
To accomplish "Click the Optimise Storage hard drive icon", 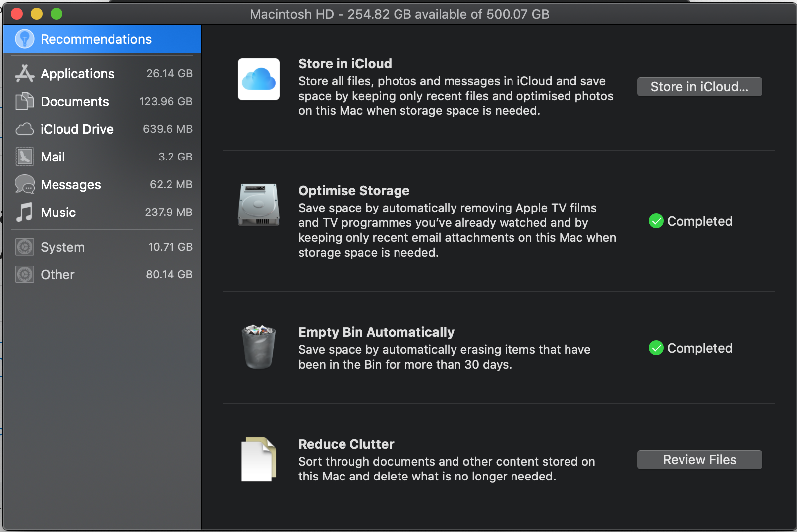I will click(258, 205).
